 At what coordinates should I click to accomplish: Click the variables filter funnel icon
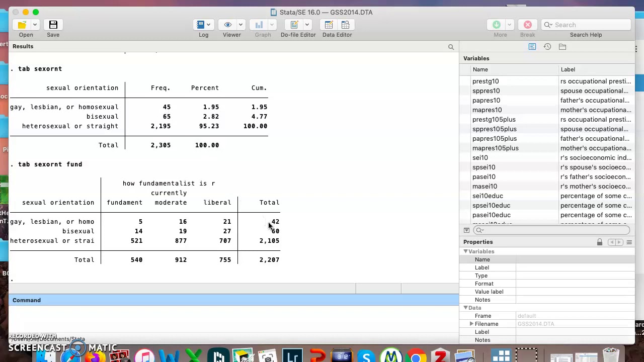click(x=466, y=230)
